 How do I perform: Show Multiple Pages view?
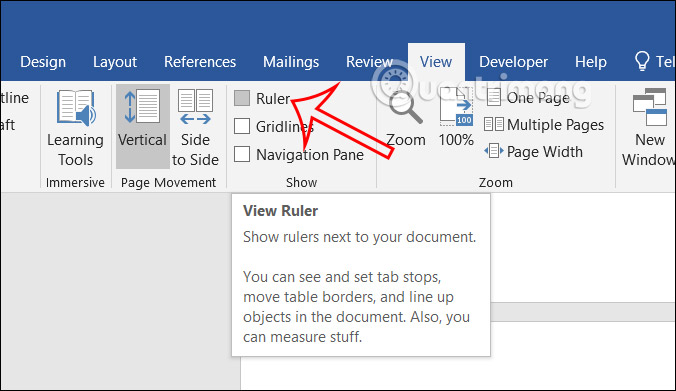tap(543, 125)
